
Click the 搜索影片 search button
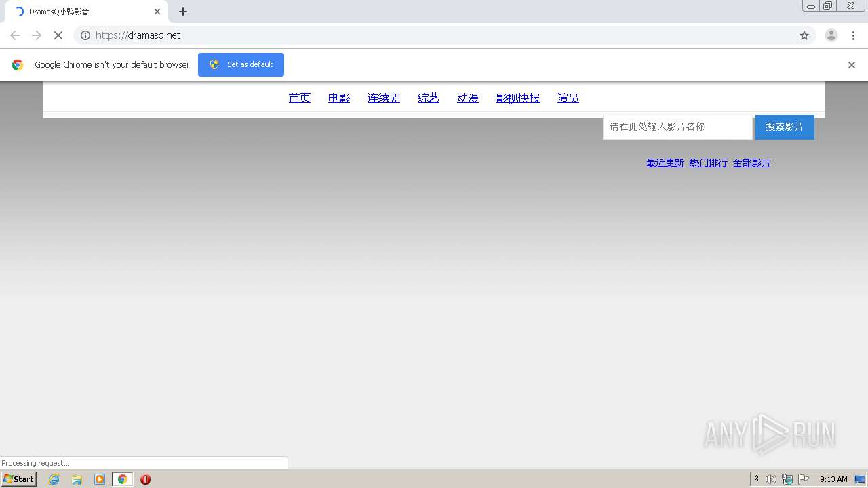(785, 127)
